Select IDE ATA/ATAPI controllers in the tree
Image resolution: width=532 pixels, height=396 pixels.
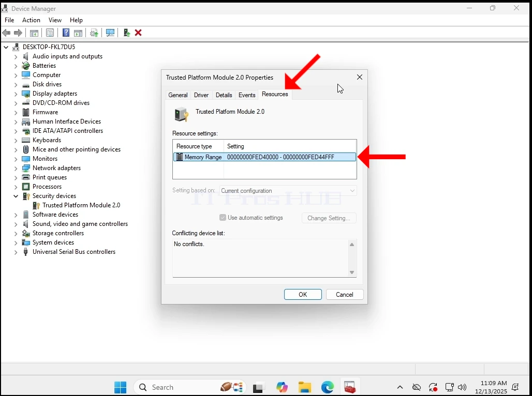67,131
